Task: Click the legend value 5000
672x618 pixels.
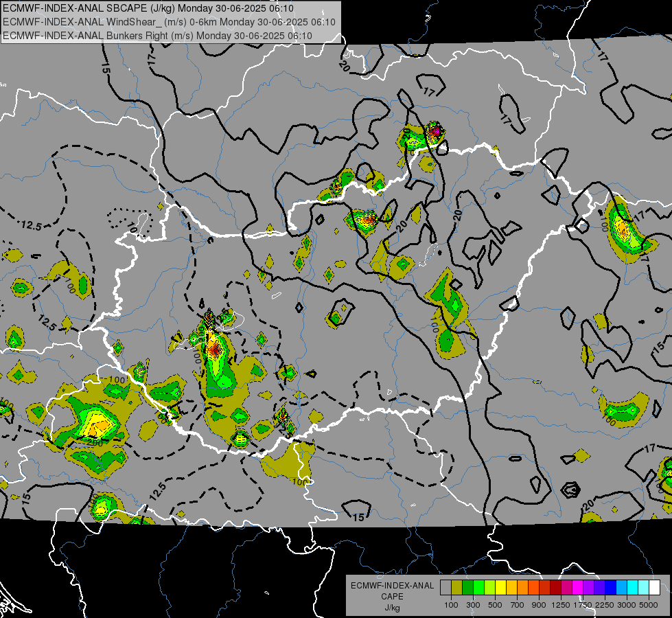Action: coord(649,605)
